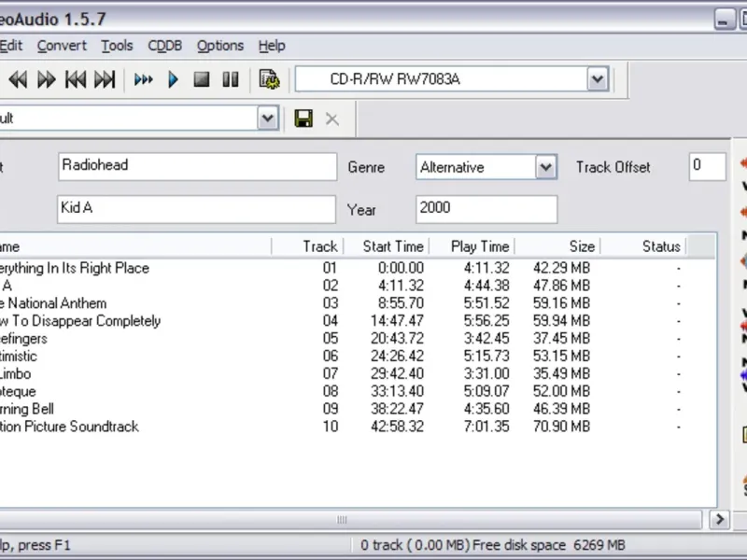Select the Motion Picture Soundtrack row
The height and width of the screenshot is (560, 747).
click(358, 427)
